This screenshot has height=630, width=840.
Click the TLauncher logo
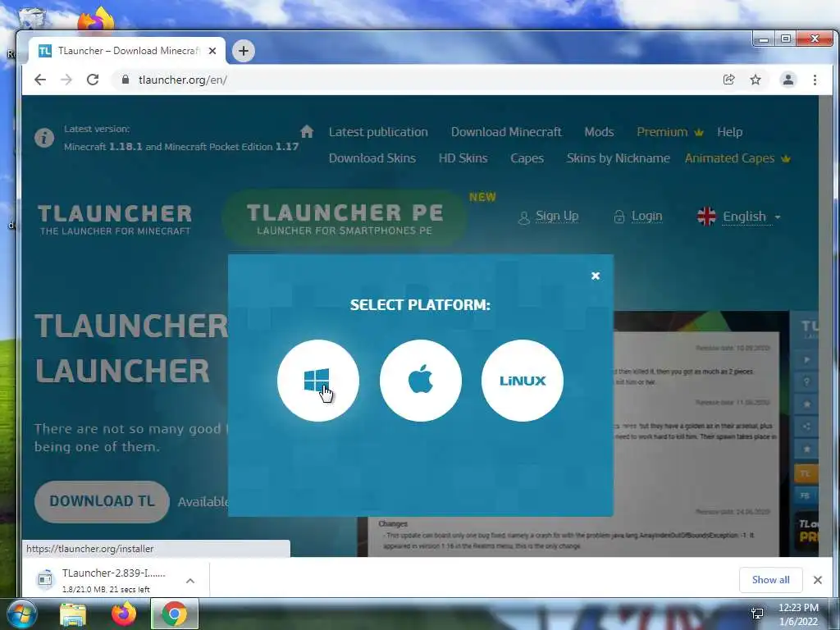click(x=115, y=219)
